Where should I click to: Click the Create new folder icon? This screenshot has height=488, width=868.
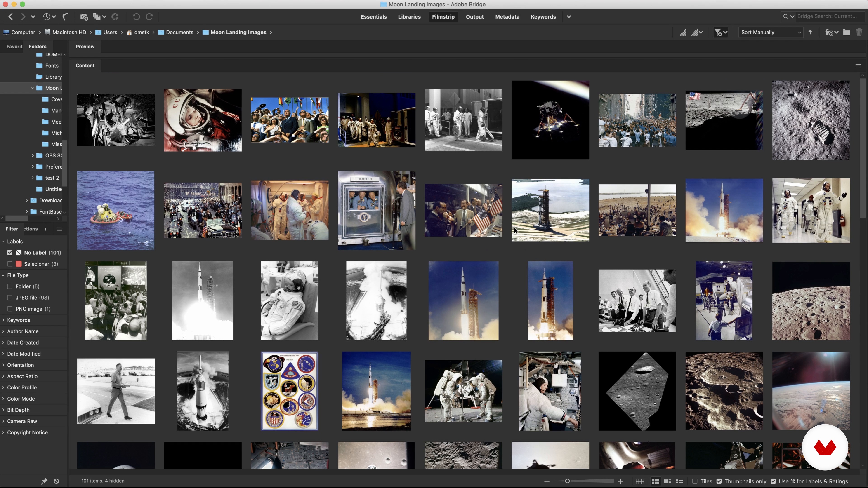click(847, 32)
